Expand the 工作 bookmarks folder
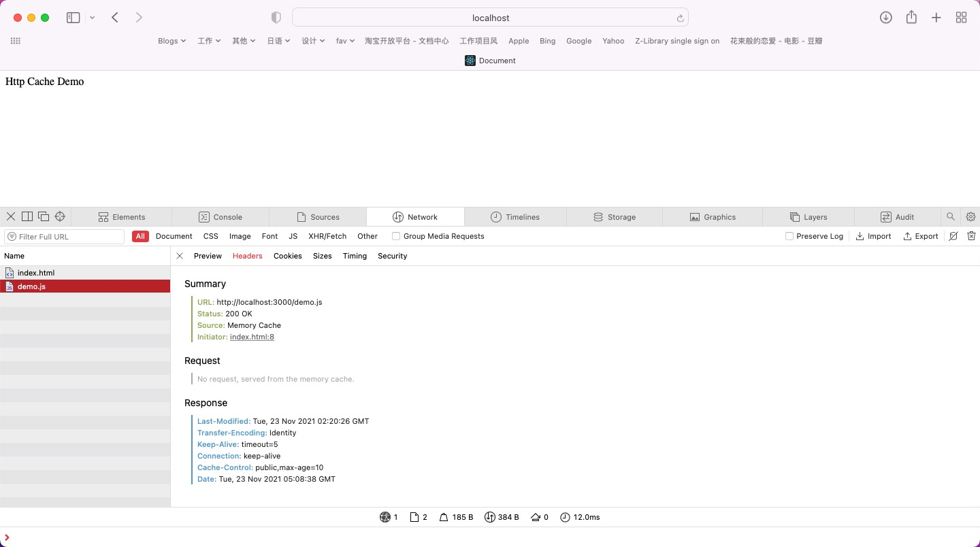Image resolution: width=980 pixels, height=547 pixels. click(x=209, y=41)
